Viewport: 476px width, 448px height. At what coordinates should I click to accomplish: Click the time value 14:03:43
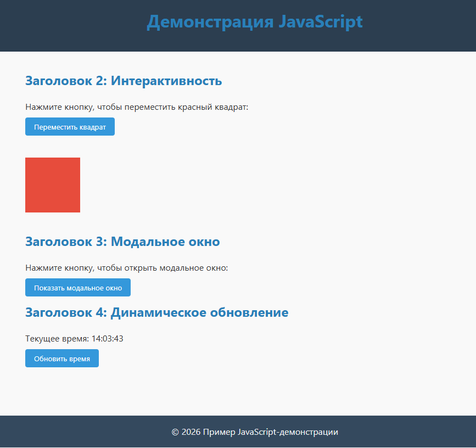pyautogui.click(x=108, y=339)
